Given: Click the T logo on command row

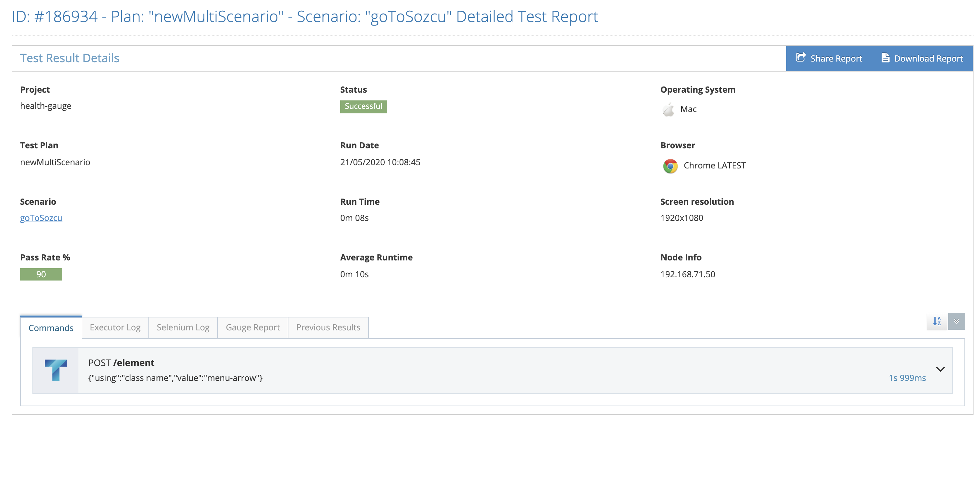Looking at the screenshot, I should click(x=55, y=370).
